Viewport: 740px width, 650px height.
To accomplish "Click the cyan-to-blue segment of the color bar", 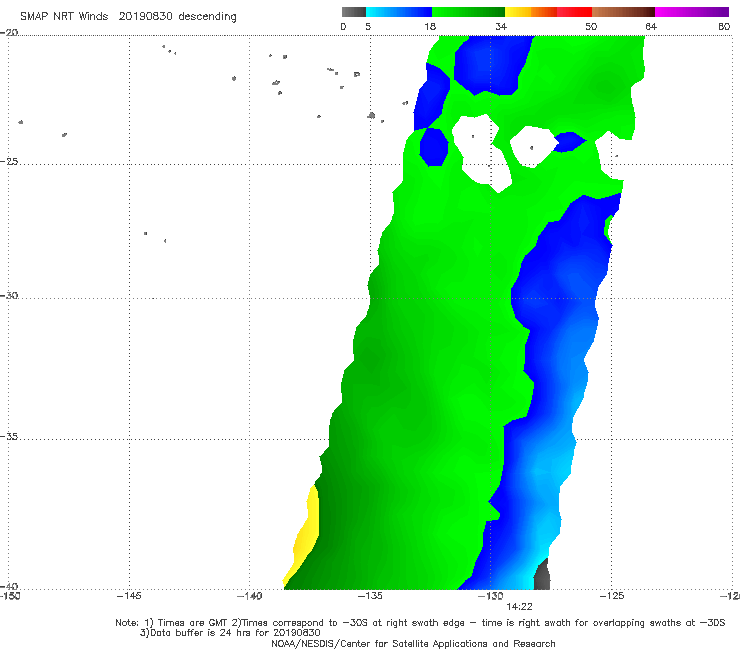I will tap(399, 12).
